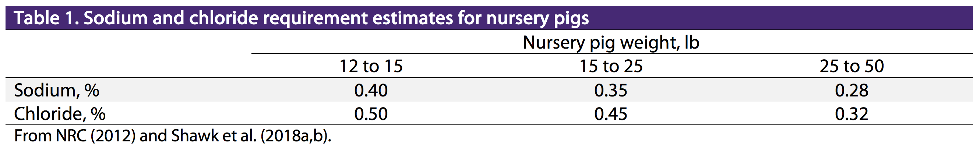Click the word chloride in the title
Screen dimensions: 980x148
click(223, 18)
